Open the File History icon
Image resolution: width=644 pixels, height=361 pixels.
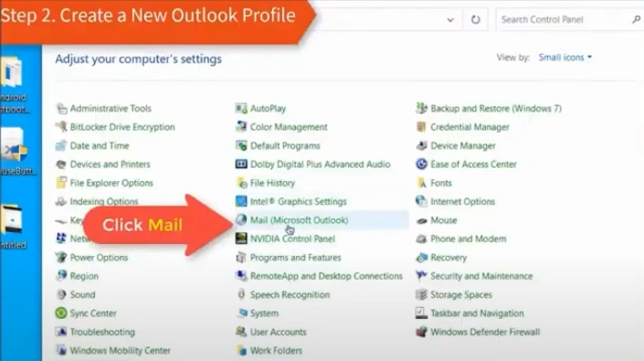(241, 183)
